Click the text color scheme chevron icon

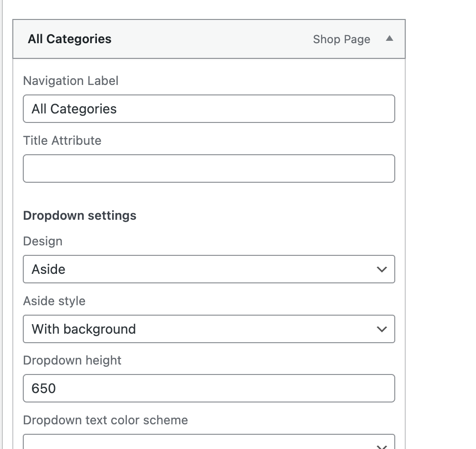pos(381,446)
